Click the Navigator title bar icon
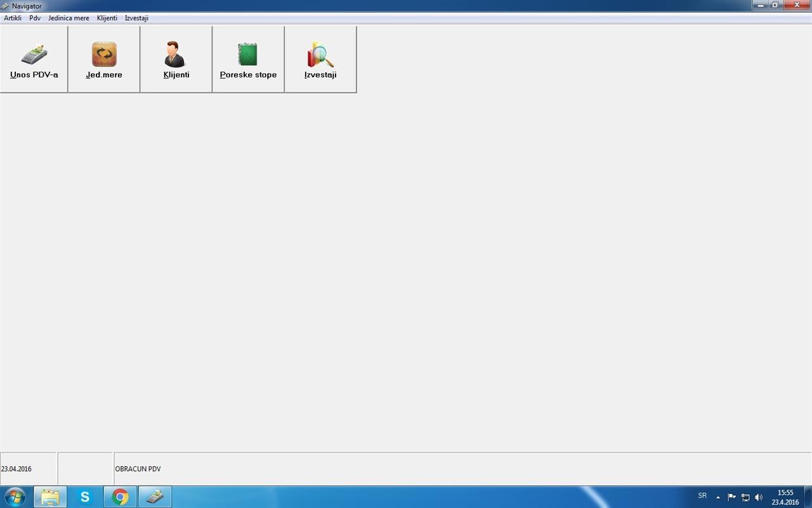 tap(6, 6)
